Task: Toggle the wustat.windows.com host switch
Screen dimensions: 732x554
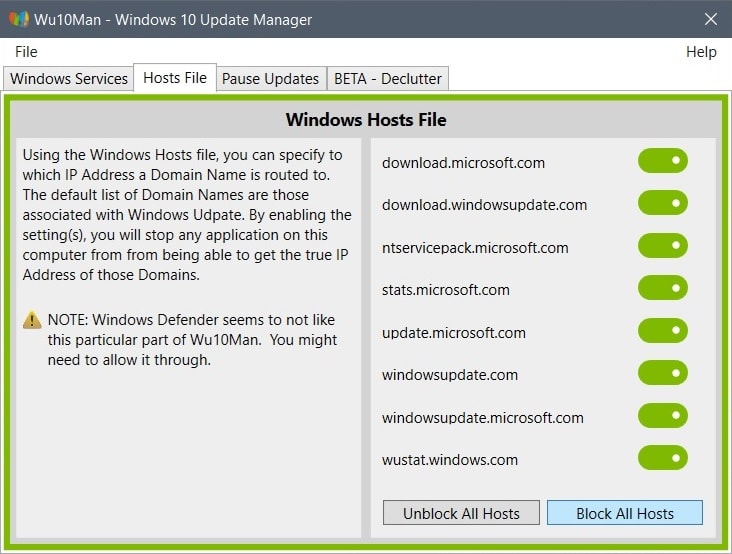Action: [x=662, y=458]
